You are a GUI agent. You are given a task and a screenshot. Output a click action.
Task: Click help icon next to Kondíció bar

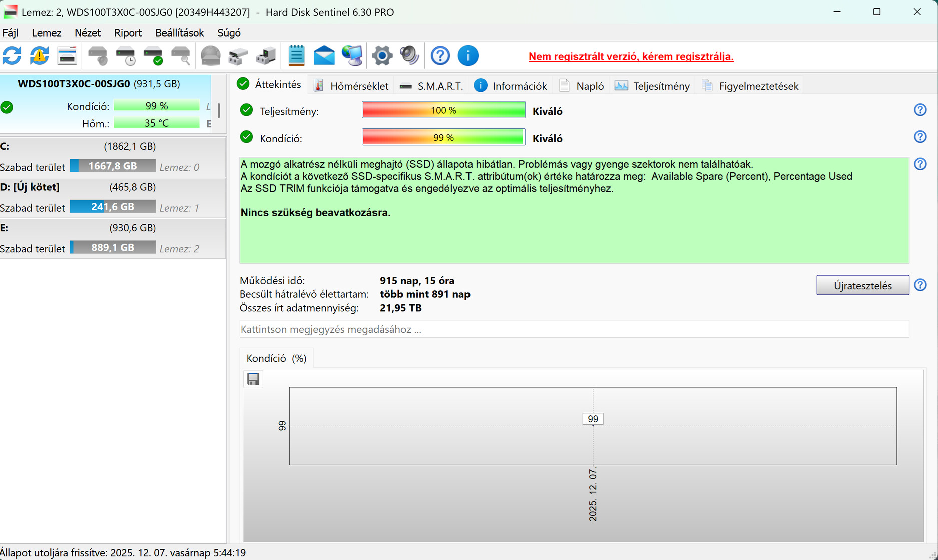(x=920, y=137)
